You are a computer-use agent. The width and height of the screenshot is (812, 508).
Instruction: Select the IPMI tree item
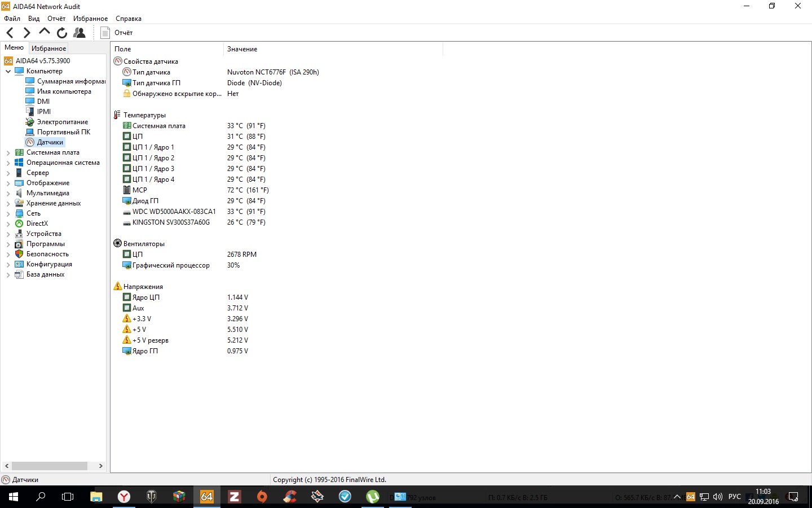coord(44,112)
